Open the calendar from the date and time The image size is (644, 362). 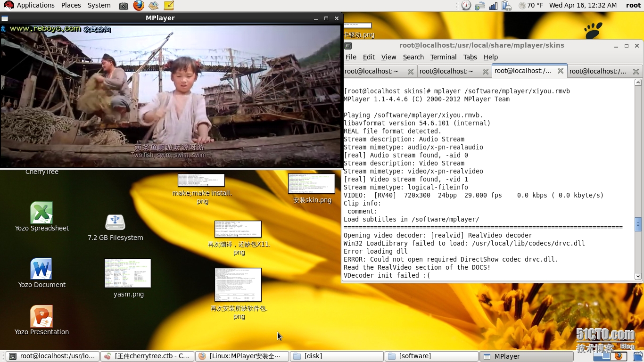tap(583, 5)
